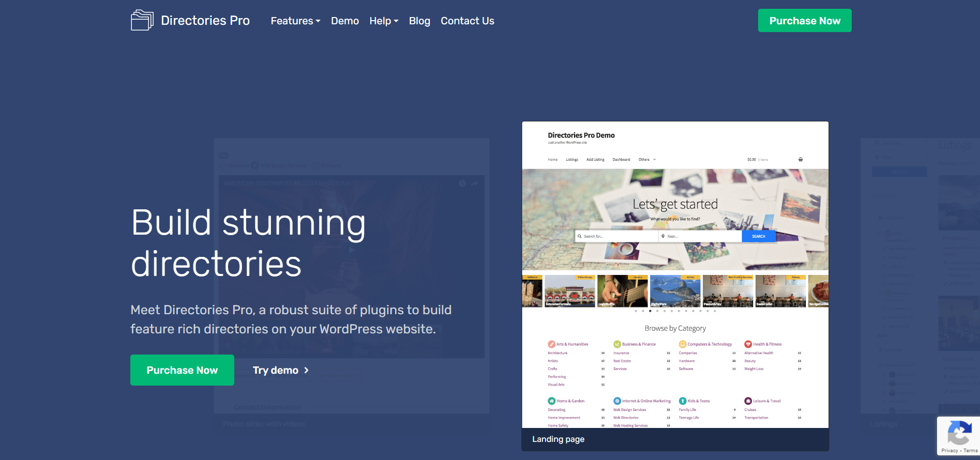Click the Real Estate category link
980x460 pixels.
tap(622, 361)
